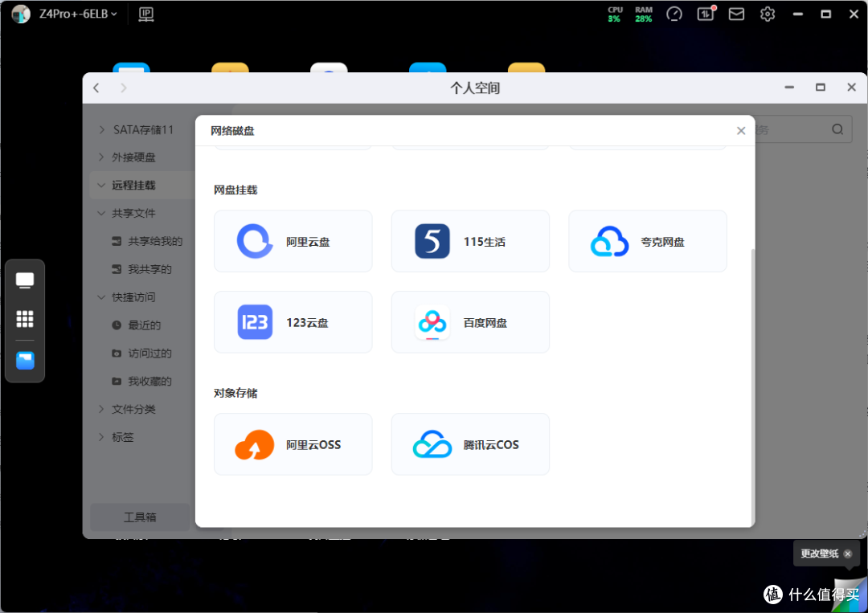Open the performance gauge icon
The image size is (868, 613).
pos(674,14)
